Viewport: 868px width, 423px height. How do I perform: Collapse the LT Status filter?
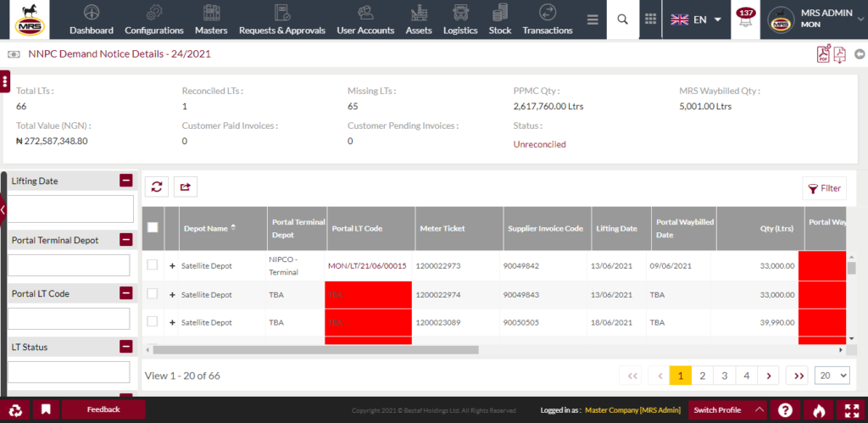(x=126, y=347)
